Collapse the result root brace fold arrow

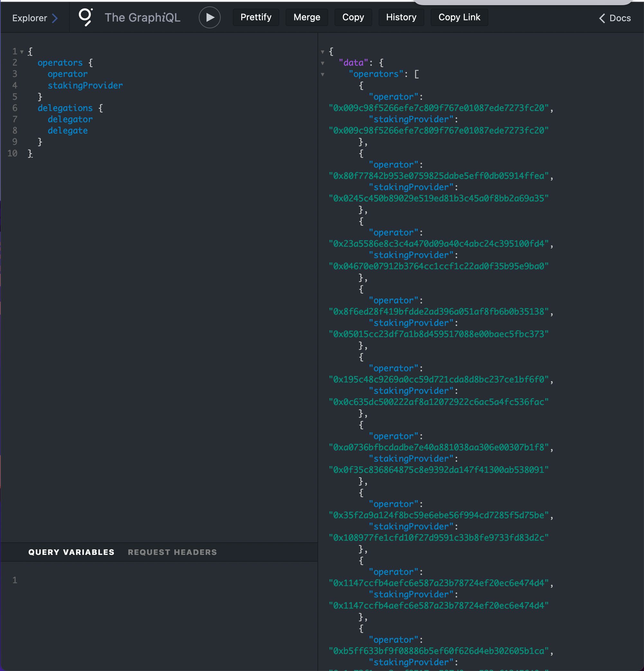point(323,52)
